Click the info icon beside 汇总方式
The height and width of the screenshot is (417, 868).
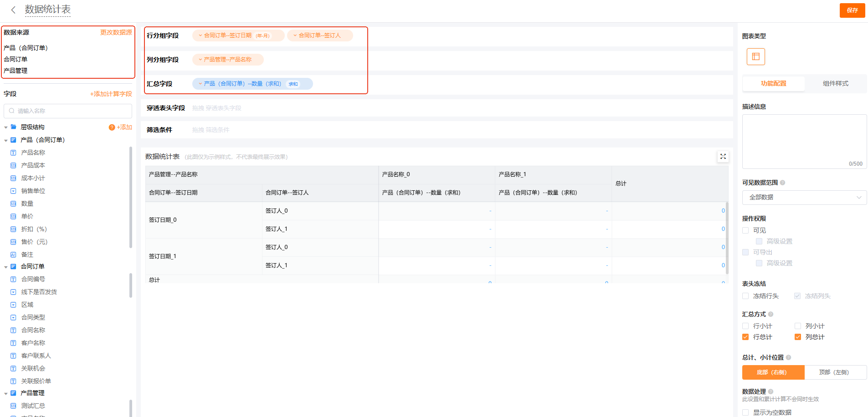click(771, 314)
